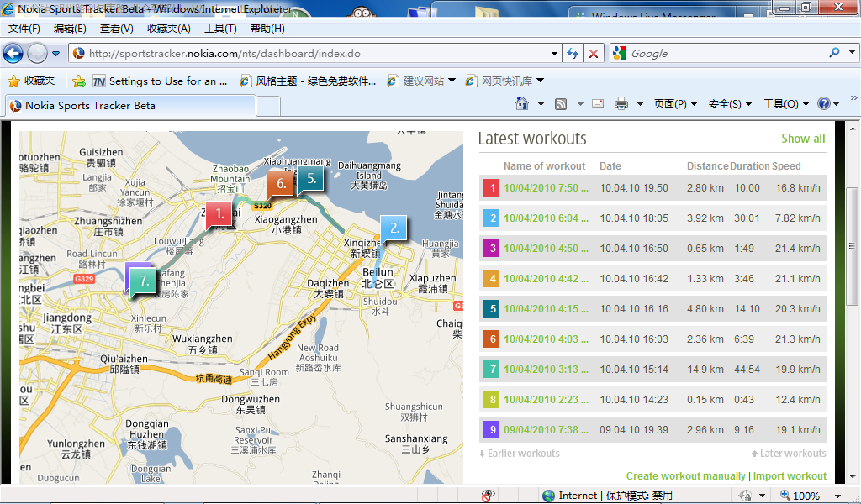Open the 工具(T) menu

point(220,29)
